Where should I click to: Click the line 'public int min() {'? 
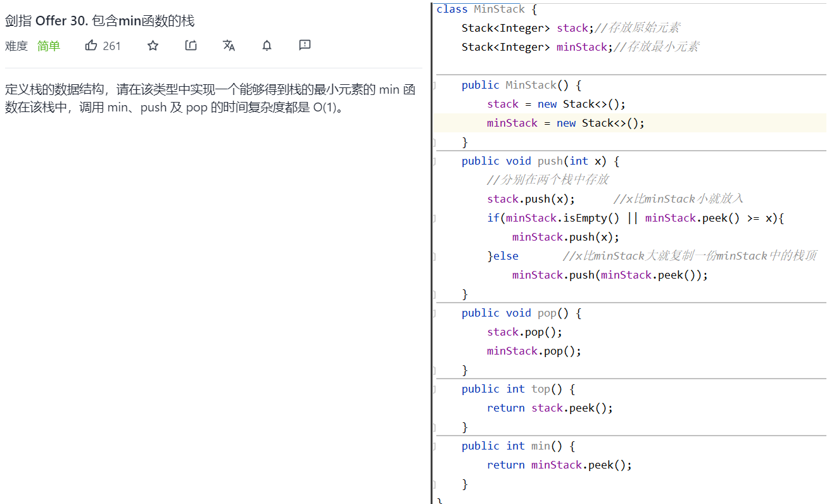point(519,446)
